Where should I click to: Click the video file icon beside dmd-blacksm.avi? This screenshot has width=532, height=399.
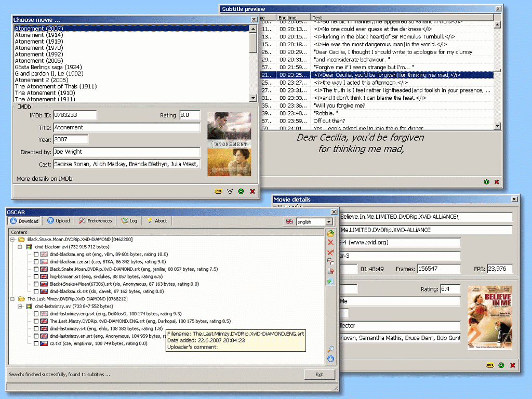(x=29, y=247)
